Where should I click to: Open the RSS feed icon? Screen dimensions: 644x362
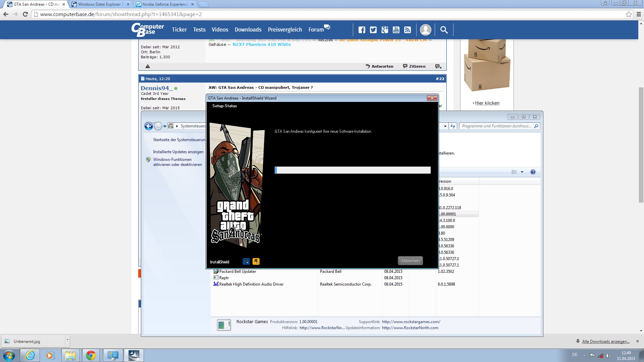pos(408,30)
